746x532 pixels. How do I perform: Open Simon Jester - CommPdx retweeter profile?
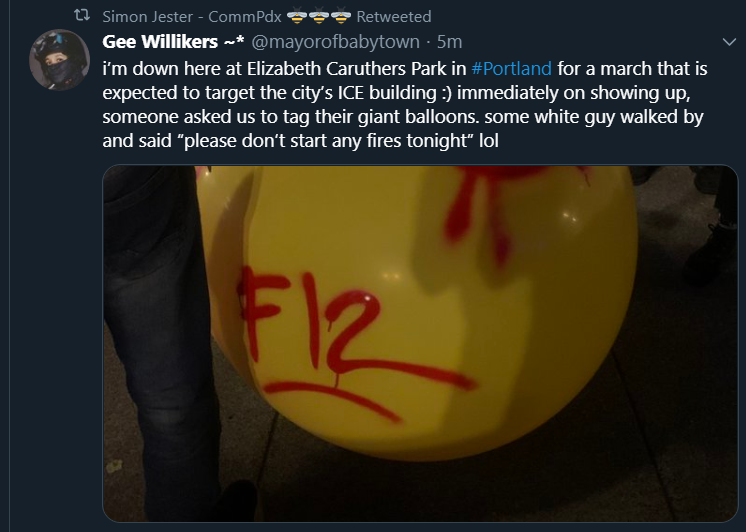coord(192,17)
